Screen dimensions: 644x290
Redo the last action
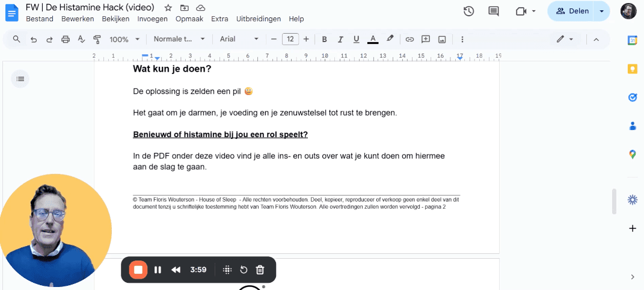(x=49, y=40)
